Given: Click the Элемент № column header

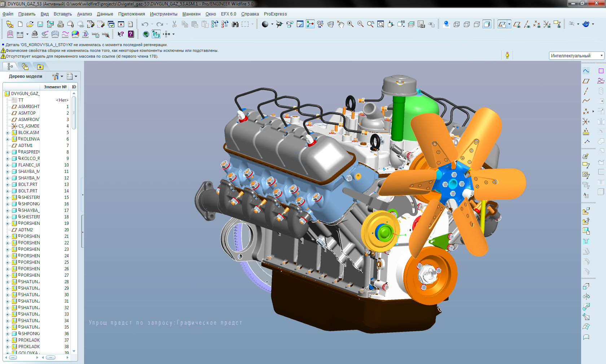Looking at the screenshot, I should pos(55,87).
